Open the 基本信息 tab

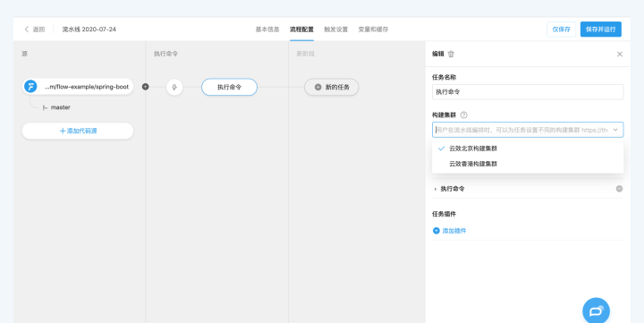tap(267, 30)
